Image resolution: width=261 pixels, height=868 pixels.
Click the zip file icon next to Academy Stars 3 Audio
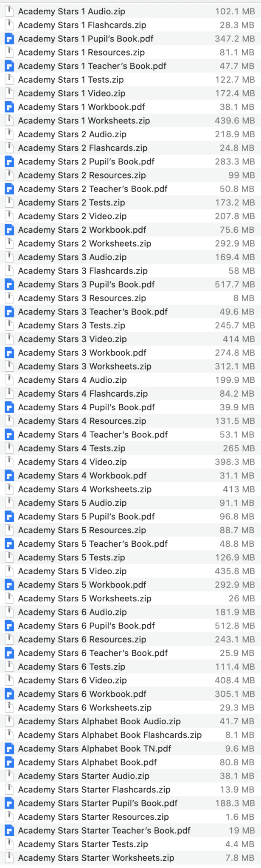pos(9,257)
